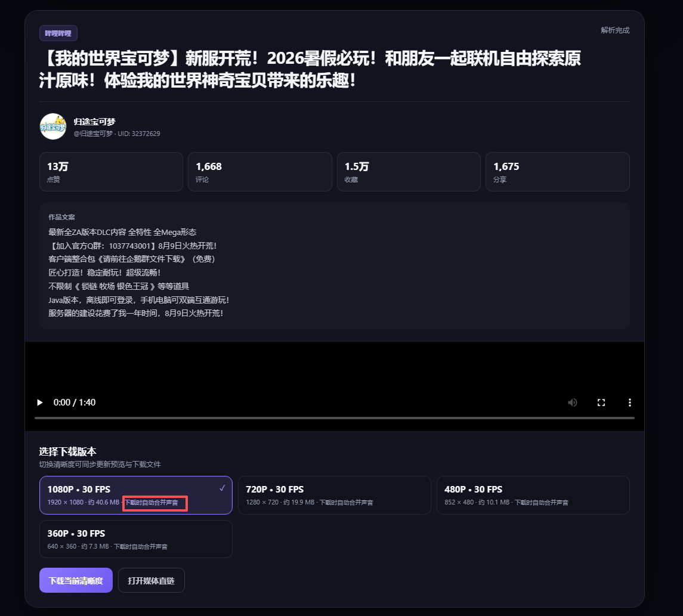The width and height of the screenshot is (683, 616).
Task: Click the description line with Q群 1037743001
Action: pos(133,246)
